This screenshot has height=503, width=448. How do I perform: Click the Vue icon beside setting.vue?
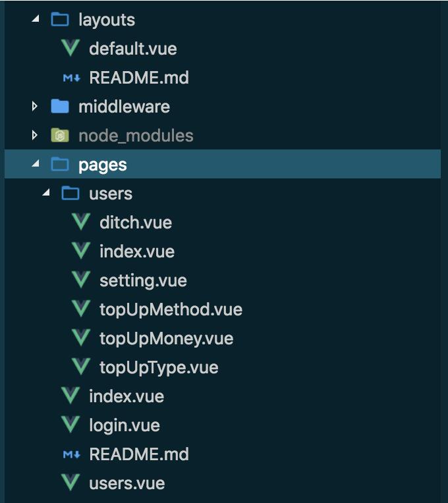pyautogui.click(x=80, y=280)
